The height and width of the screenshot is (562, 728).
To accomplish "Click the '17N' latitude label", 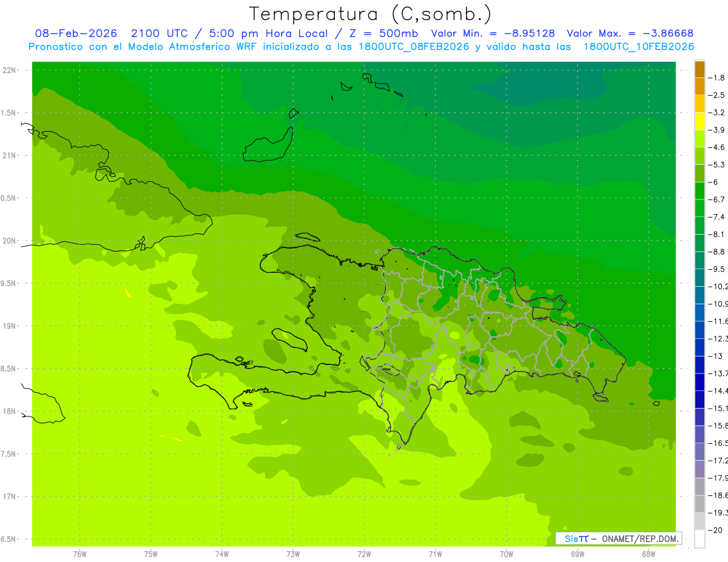I will [10, 496].
